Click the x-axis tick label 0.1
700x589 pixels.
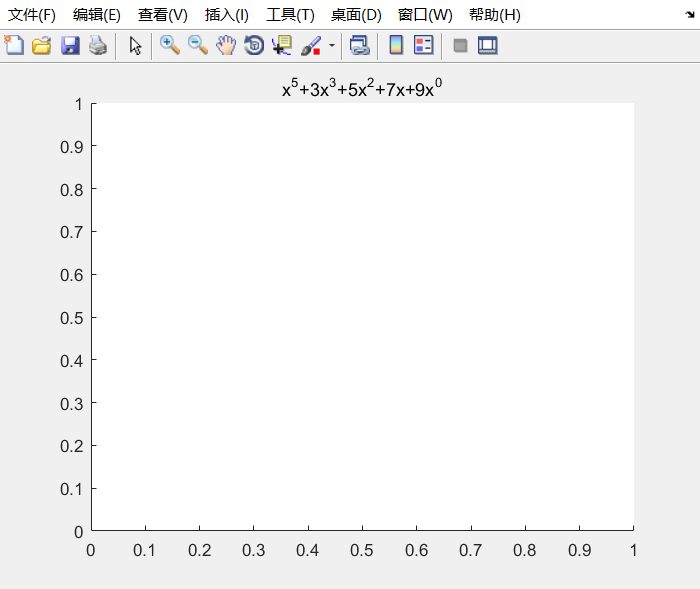(144, 550)
